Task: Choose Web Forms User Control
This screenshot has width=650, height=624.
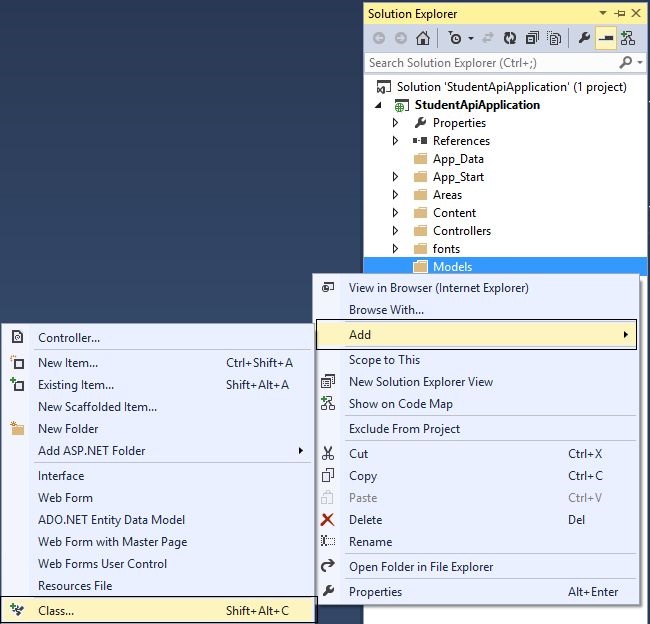Action: pos(158,563)
